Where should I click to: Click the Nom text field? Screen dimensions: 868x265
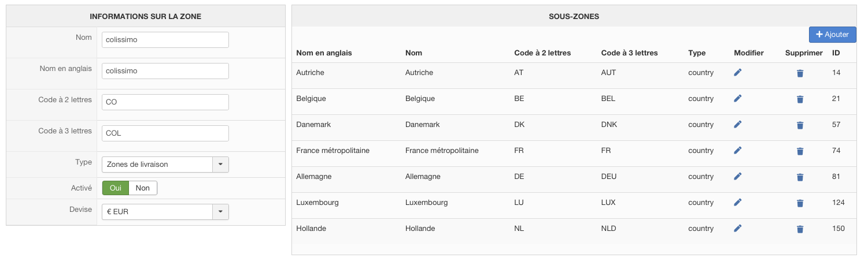pyautogui.click(x=165, y=40)
